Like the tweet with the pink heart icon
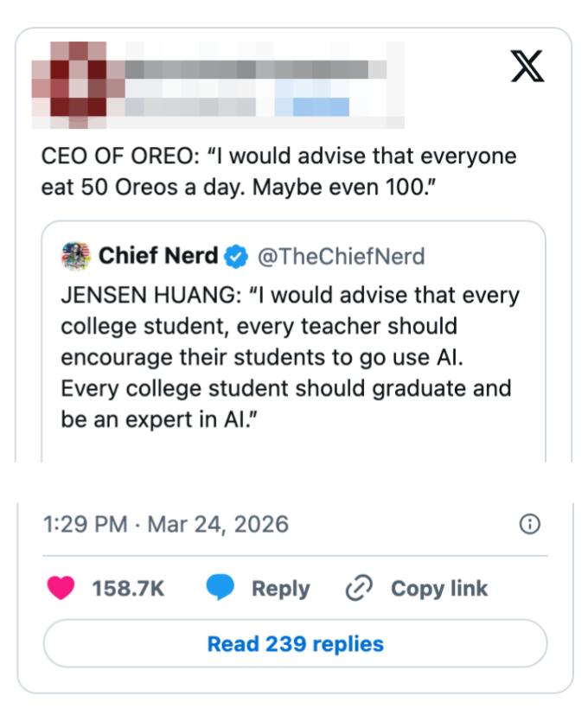 (61, 589)
